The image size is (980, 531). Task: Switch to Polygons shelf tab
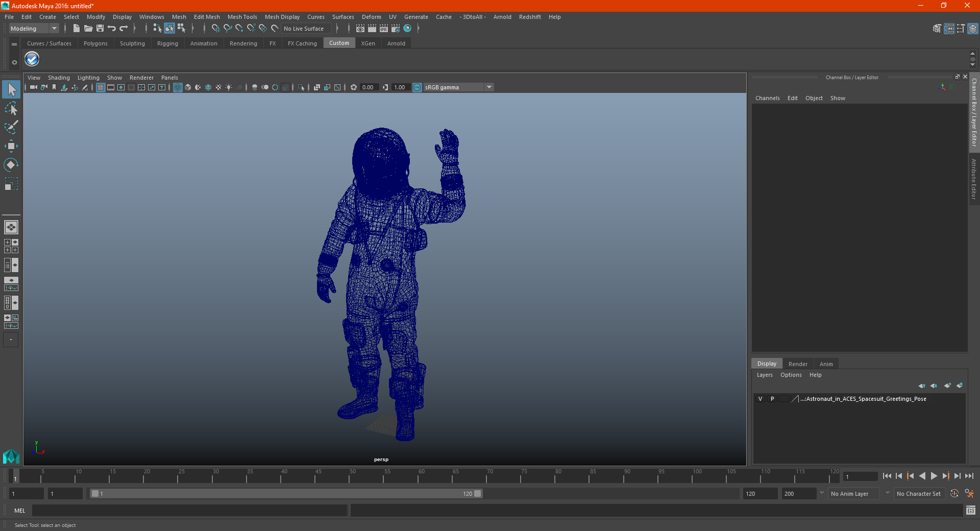point(95,43)
